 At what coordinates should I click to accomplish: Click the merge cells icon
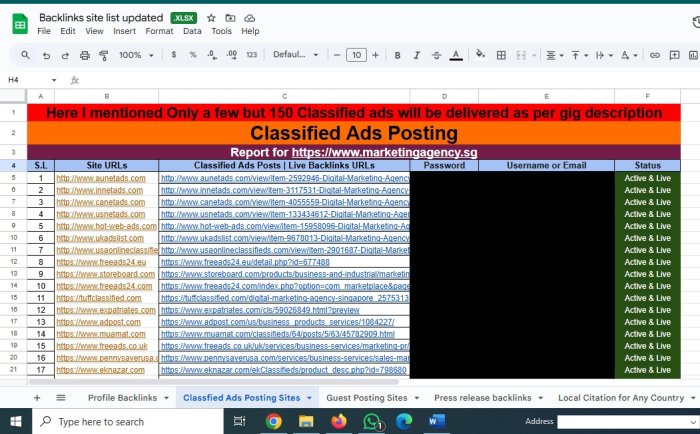point(521,55)
